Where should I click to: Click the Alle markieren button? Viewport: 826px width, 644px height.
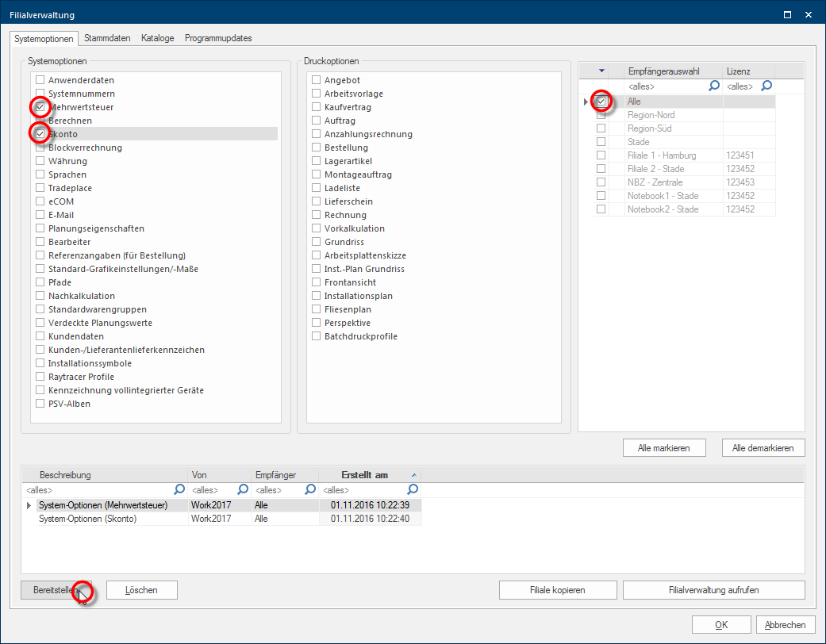pyautogui.click(x=664, y=448)
